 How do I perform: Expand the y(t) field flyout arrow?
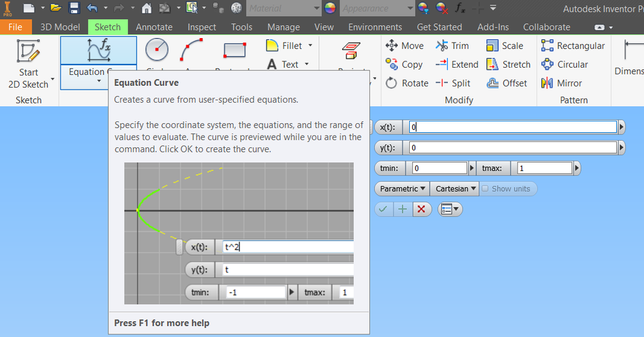621,148
